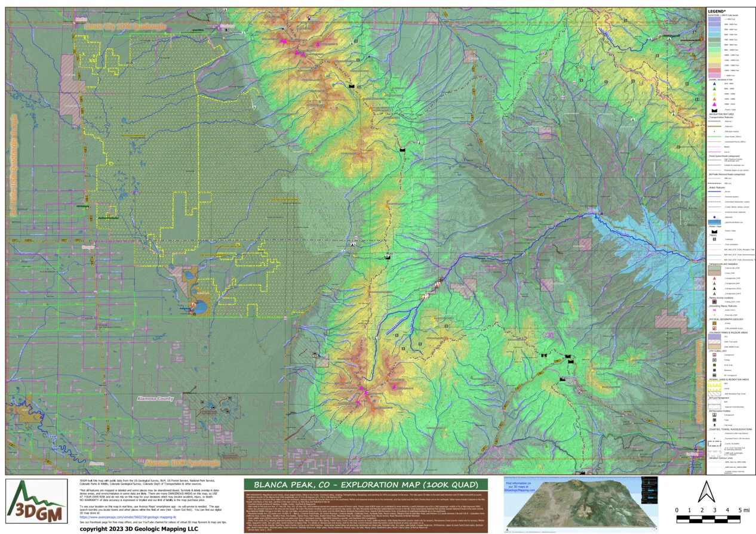This screenshot has height=534, width=756.
Task: Select the bright yellow elevation band swatch
Action: [714, 60]
